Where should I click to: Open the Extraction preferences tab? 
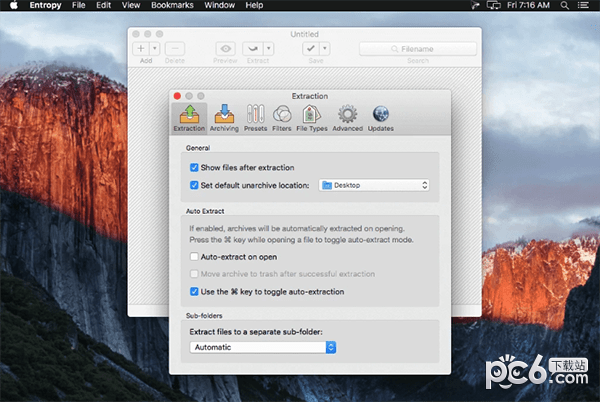click(x=189, y=118)
